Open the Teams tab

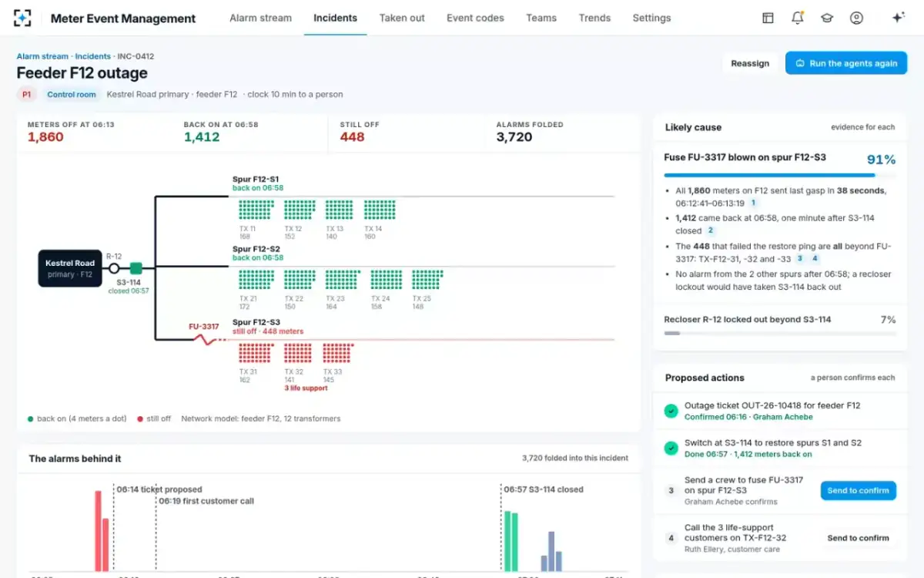click(x=541, y=18)
